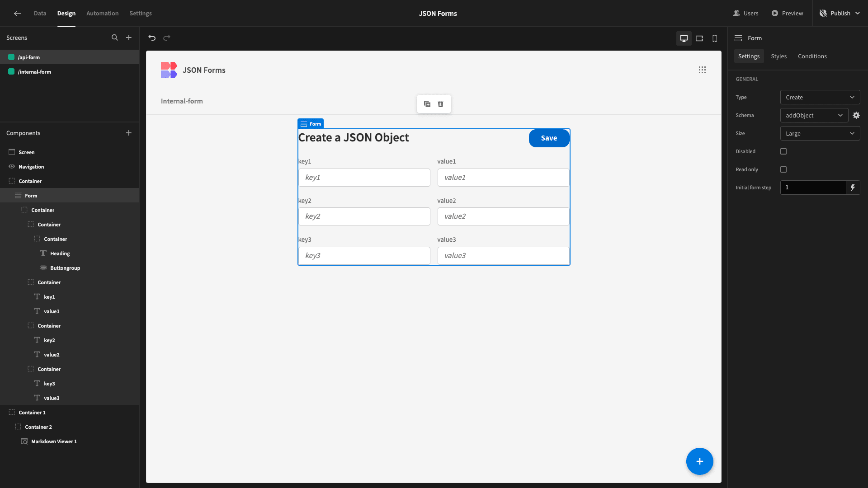This screenshot has height=488, width=868.
Task: Select Markdown Viewer 1 component
Action: [70, 441]
